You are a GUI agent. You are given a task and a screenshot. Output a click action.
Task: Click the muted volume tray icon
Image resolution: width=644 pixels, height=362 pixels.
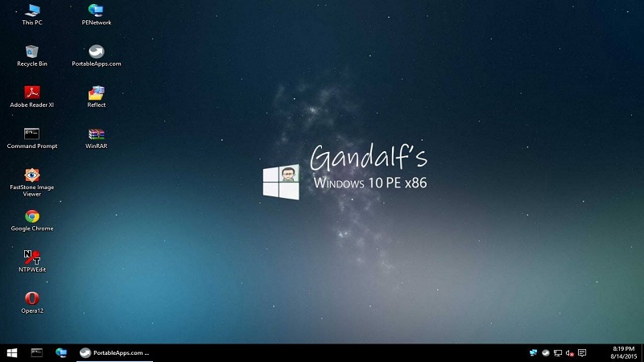point(570,353)
